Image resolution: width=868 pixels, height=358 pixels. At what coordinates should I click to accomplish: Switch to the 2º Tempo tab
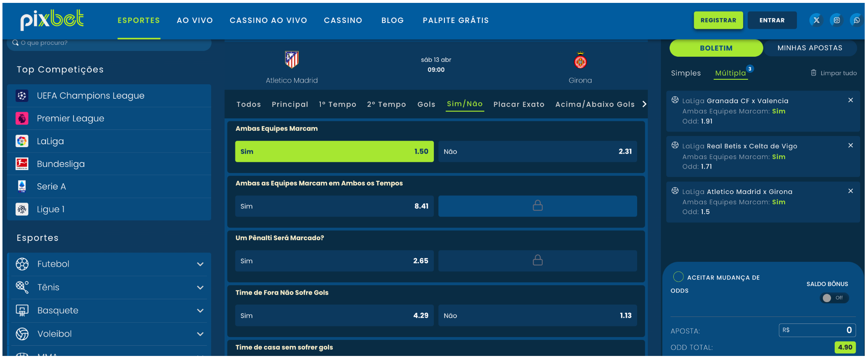point(387,104)
